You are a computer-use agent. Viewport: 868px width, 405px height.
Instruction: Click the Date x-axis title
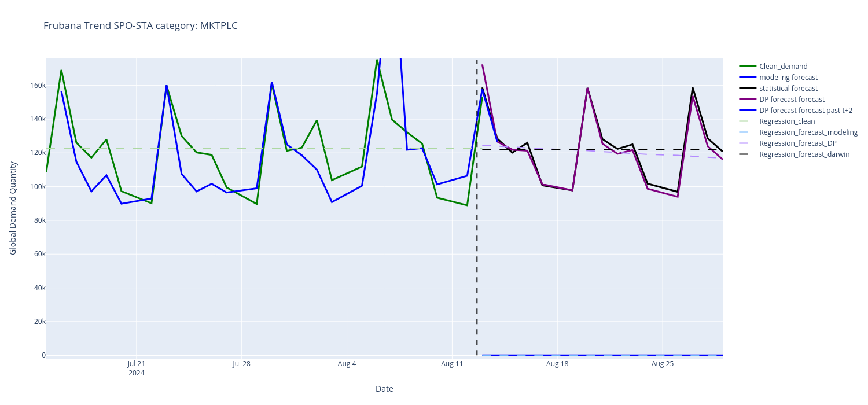(x=384, y=389)
